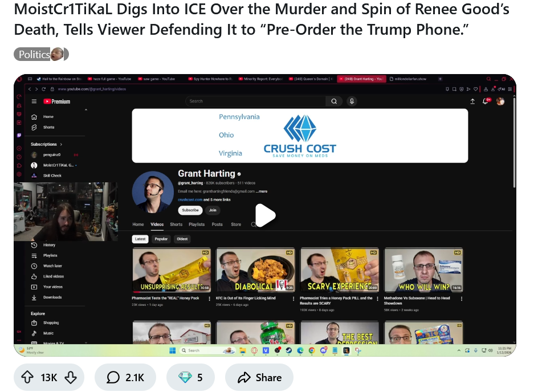Screen dimensions: 538x392
Task: Click the browser back arrow in the video
Action: (30, 89)
